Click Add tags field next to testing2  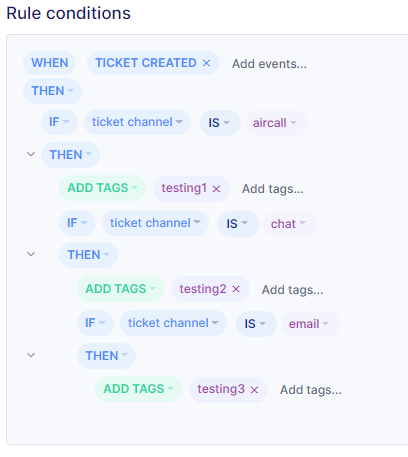(x=292, y=290)
